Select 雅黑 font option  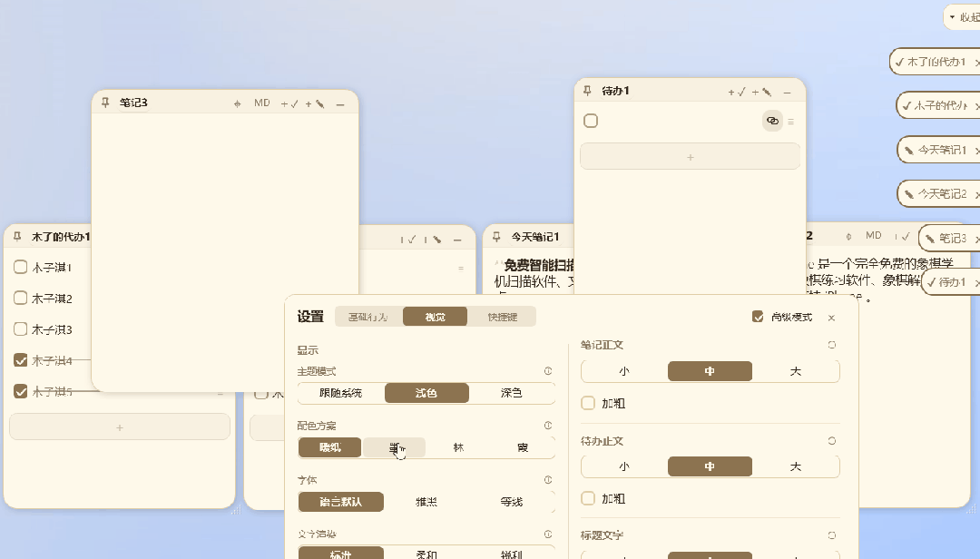pos(426,502)
